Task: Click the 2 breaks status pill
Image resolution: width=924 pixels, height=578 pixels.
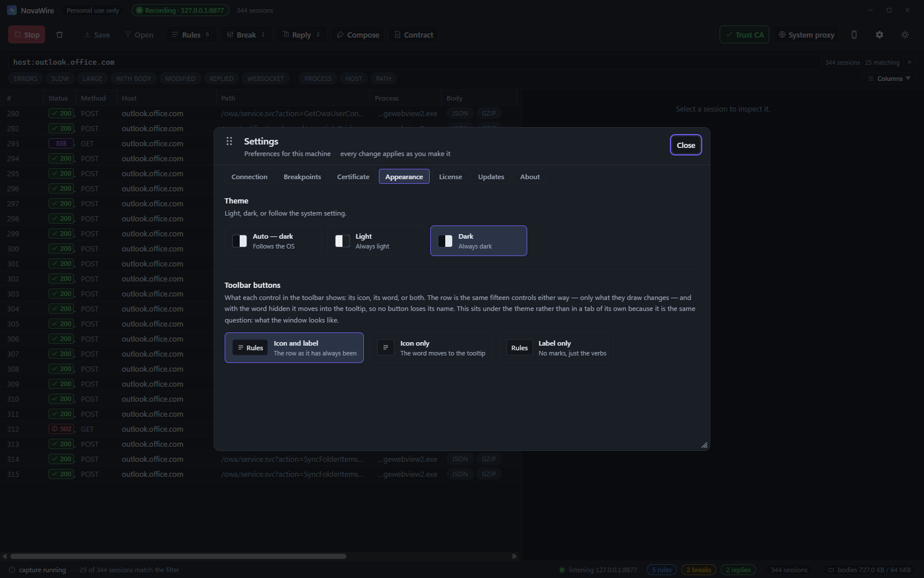Action: 699,570
